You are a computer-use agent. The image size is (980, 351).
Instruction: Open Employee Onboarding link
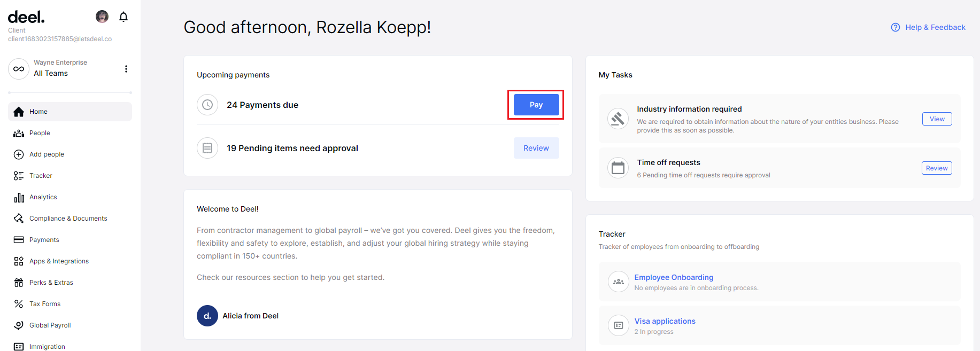click(x=674, y=277)
